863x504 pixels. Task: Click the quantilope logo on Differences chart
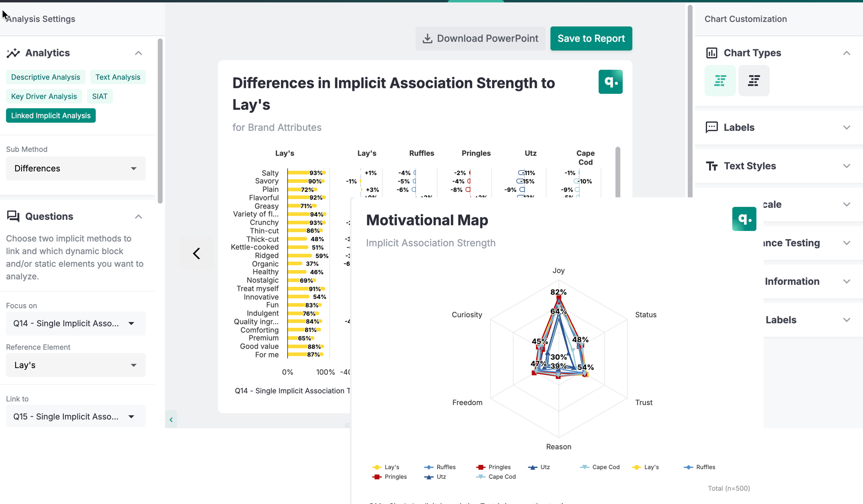(610, 82)
